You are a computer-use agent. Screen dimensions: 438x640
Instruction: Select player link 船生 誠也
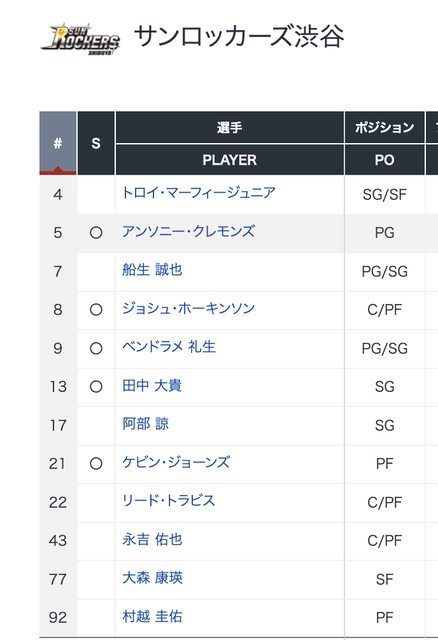(152, 270)
